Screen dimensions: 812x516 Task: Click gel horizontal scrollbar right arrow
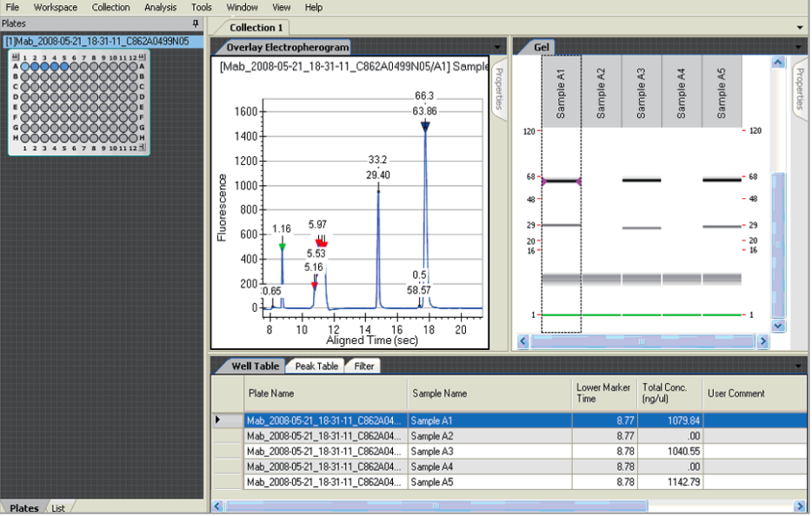762,341
